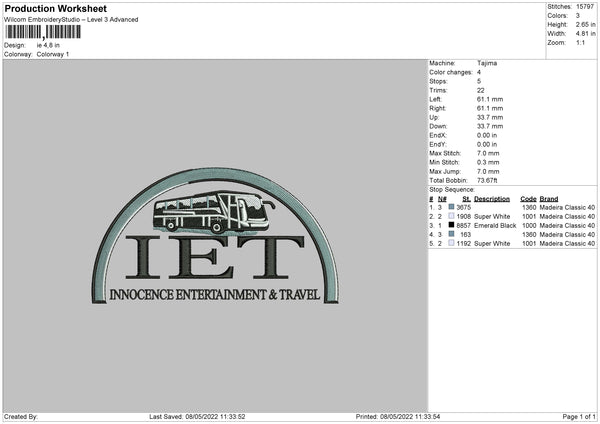Screen dimensions: 600x424
Task: Click the 'INNOCENCE ENTERTAINMENT & TRAVEL' stitched text
Action: 215,294
